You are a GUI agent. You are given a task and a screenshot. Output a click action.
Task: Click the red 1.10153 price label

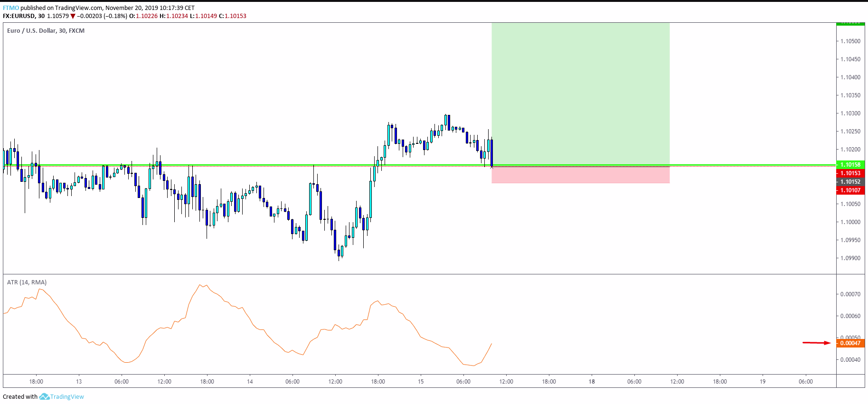point(850,173)
